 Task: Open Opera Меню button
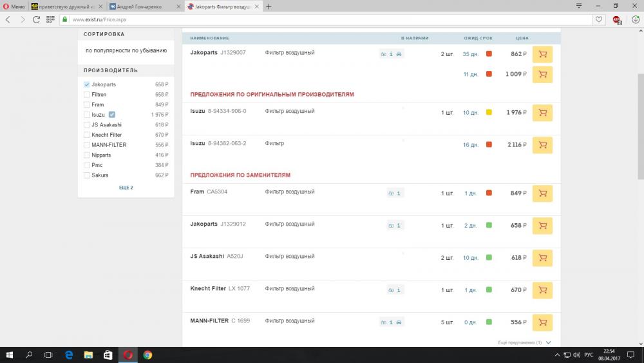(14, 6)
